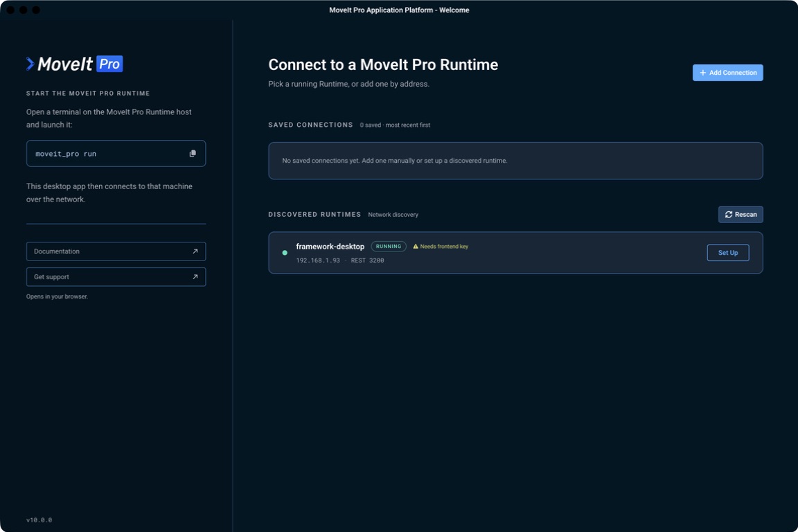Click the Needs frontend key warning
This screenshot has height=532, width=798.
tap(441, 247)
